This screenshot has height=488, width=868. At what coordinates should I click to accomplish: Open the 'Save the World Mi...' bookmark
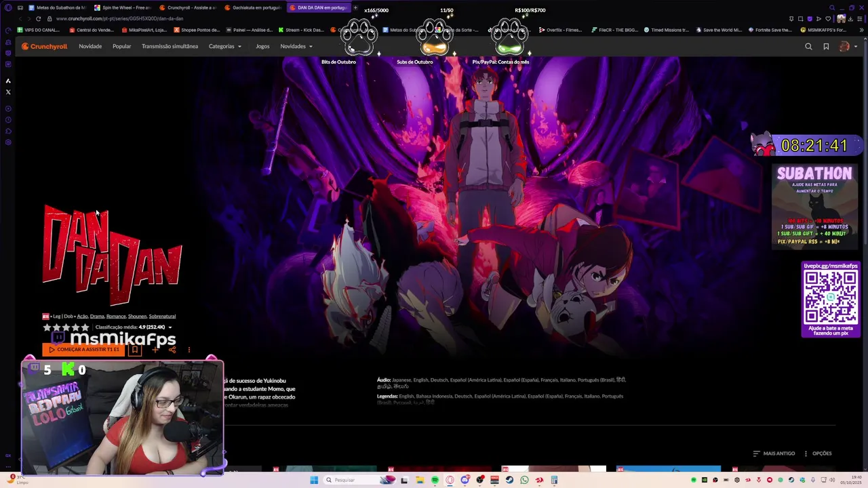tap(718, 30)
